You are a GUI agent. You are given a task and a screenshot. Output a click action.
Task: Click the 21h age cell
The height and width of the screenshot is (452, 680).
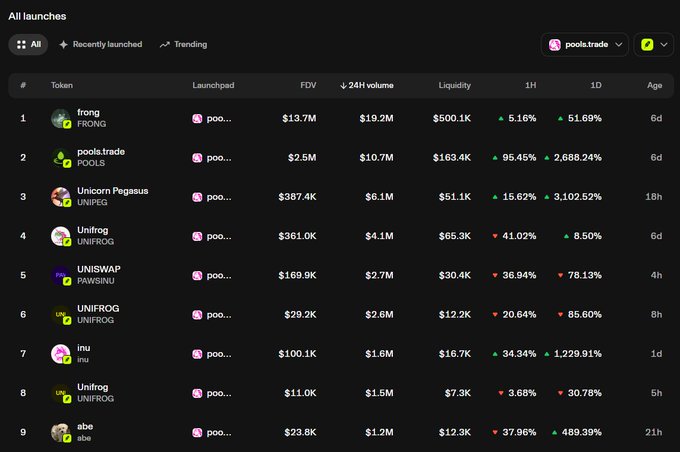click(x=654, y=432)
